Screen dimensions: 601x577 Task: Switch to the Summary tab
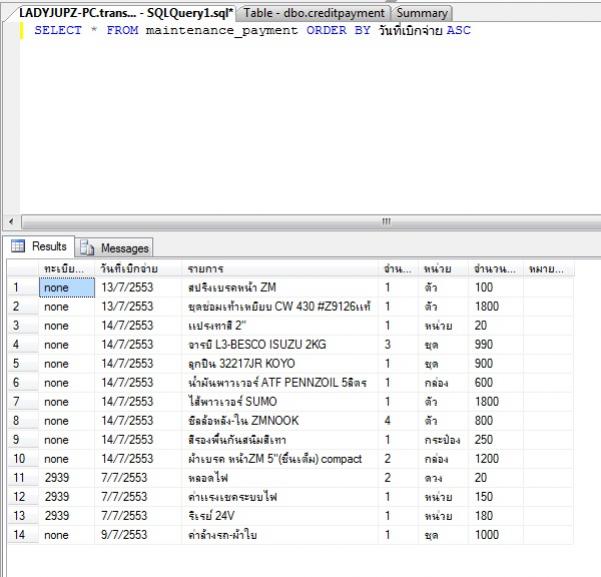[422, 13]
